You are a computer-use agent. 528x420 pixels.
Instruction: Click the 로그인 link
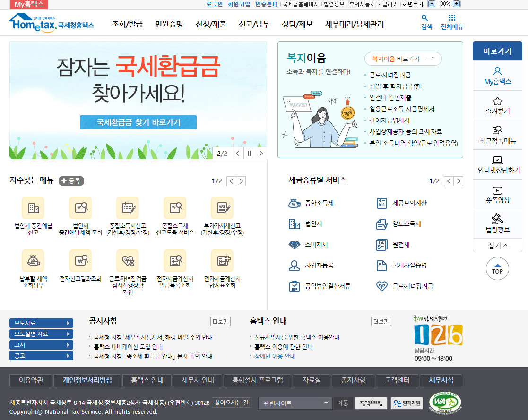tap(215, 4)
